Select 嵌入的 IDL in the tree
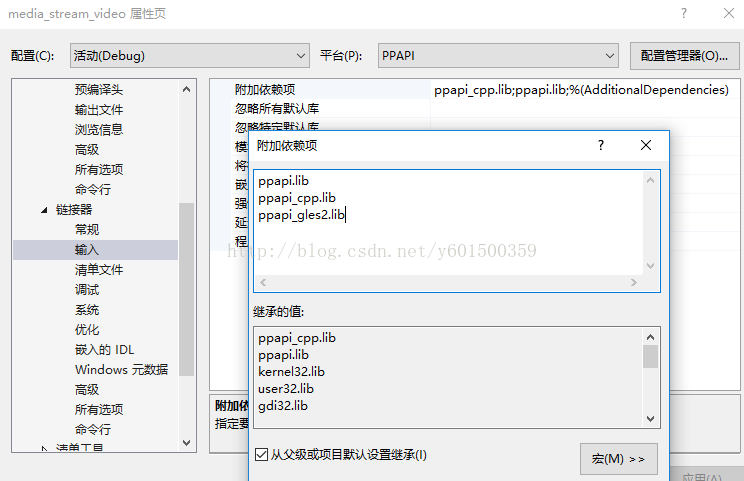This screenshot has height=481, width=744. (x=104, y=350)
